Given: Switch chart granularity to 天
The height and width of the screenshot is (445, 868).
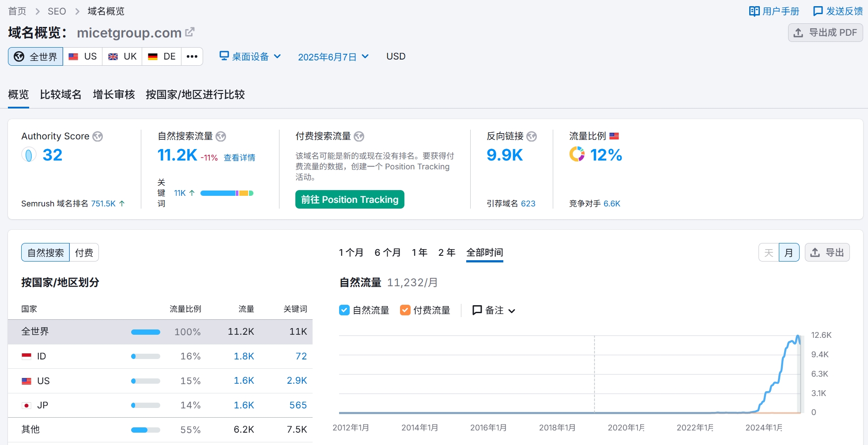Looking at the screenshot, I should tap(769, 252).
